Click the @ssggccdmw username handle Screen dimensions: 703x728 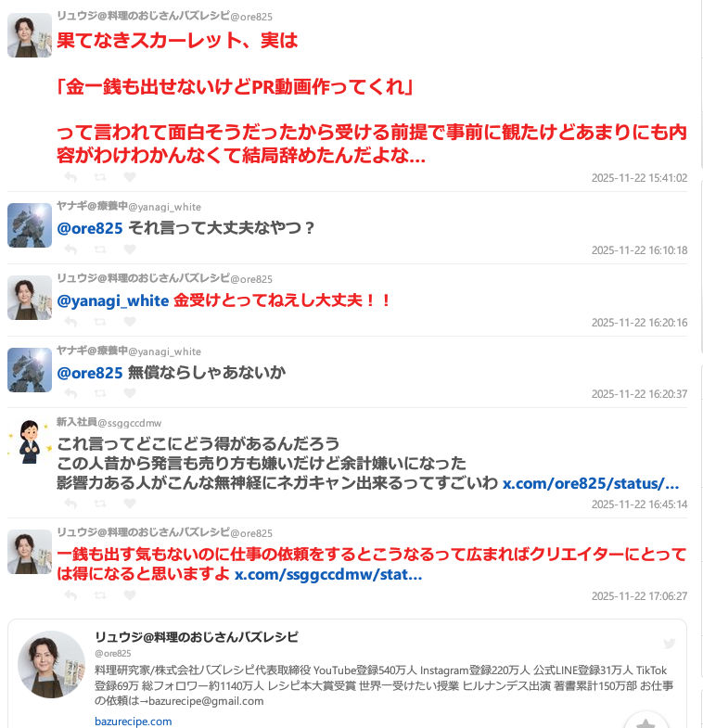click(130, 423)
